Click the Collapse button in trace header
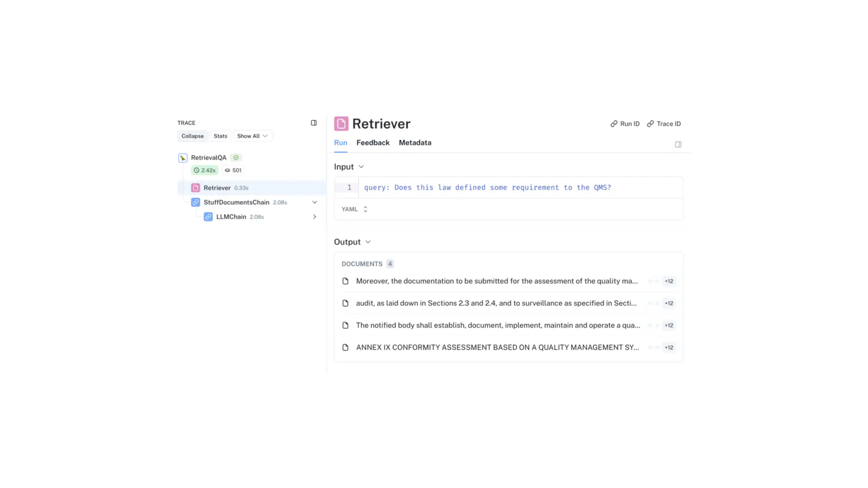This screenshot has height=488, width=868. pyautogui.click(x=192, y=136)
